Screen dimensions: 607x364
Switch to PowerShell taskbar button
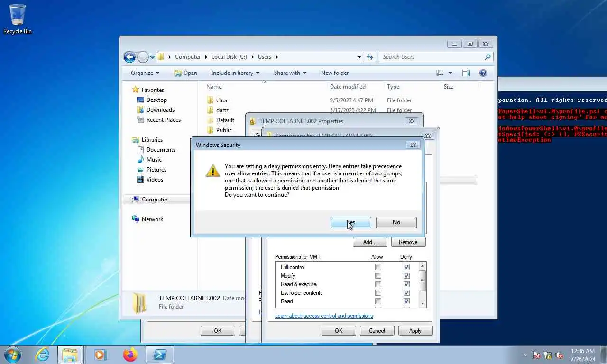[x=159, y=355]
